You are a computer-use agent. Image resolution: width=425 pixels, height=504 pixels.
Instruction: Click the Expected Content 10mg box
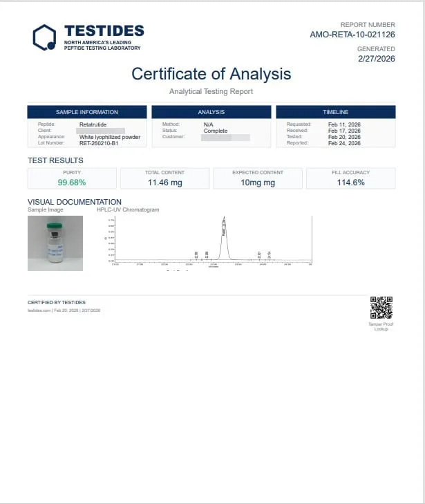click(x=258, y=178)
